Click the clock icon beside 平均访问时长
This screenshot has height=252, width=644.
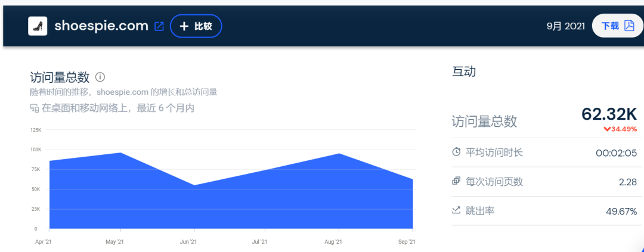coord(456,152)
